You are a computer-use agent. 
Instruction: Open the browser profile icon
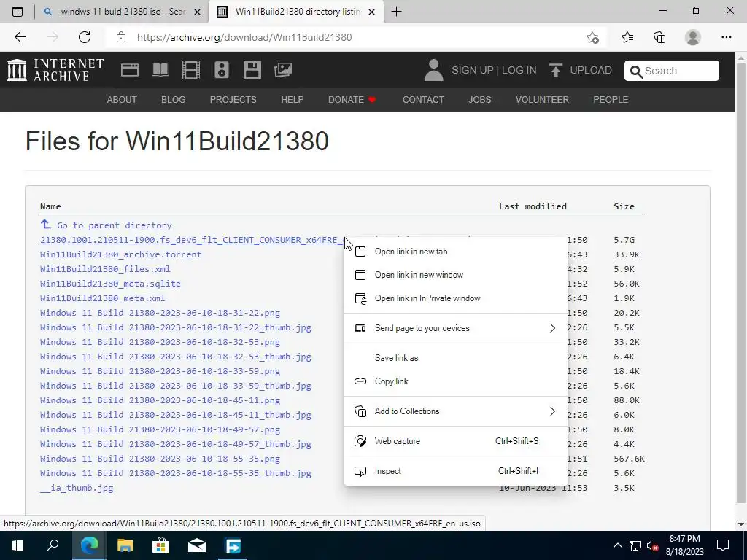coord(693,37)
